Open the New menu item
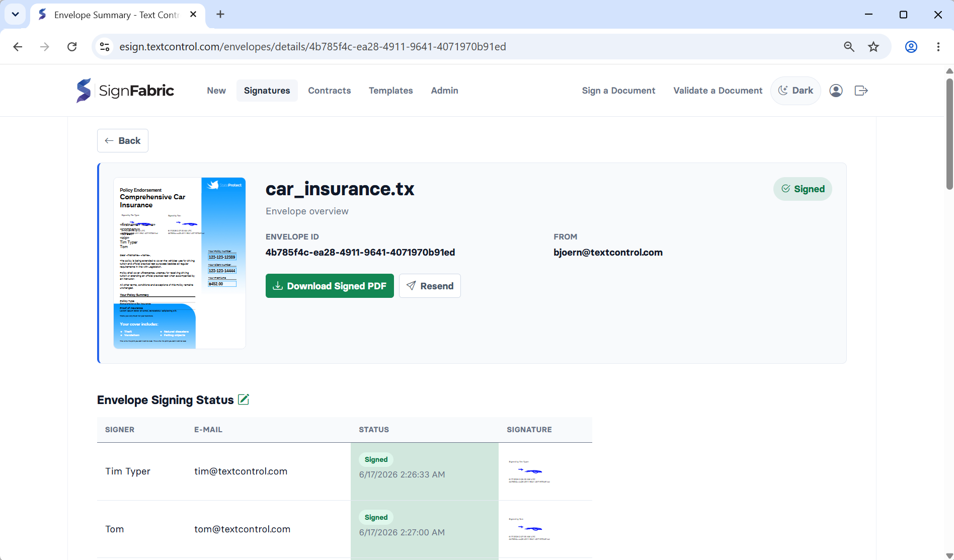Image resolution: width=954 pixels, height=560 pixels. [x=216, y=91]
